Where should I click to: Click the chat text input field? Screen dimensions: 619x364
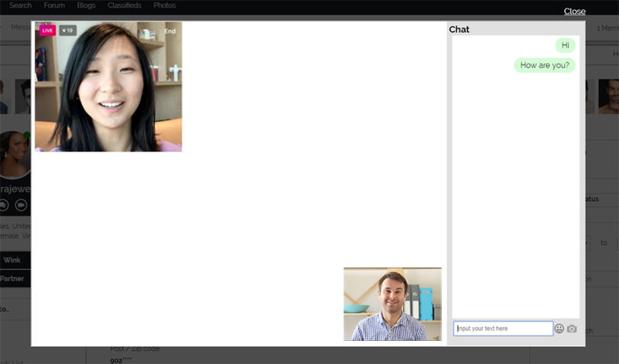click(503, 328)
